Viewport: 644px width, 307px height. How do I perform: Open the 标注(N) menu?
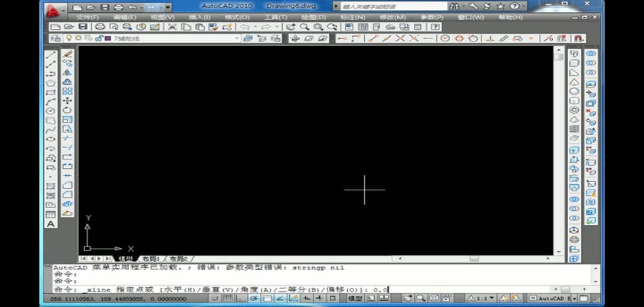[353, 17]
